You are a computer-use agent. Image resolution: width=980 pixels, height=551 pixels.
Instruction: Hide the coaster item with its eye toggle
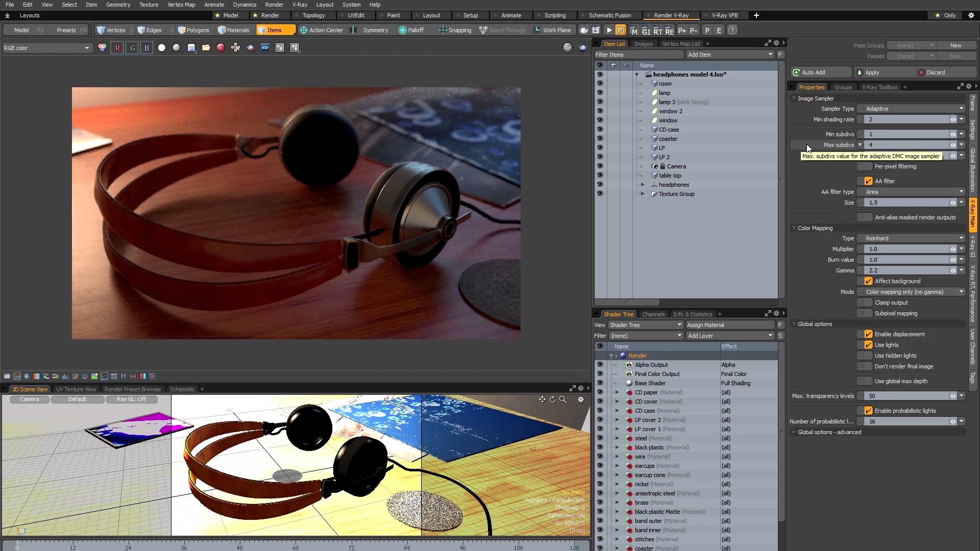point(600,138)
